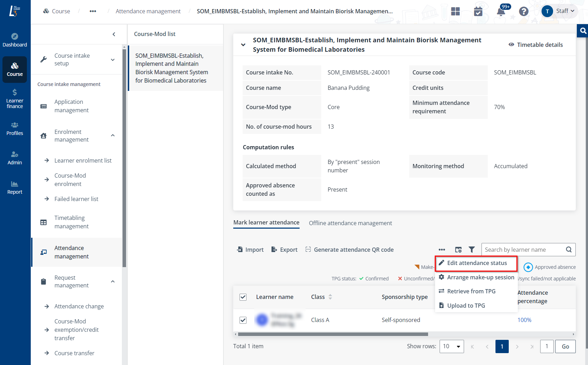The image size is (588, 365).
Task: Click the filter funnel icon
Action: point(471,250)
